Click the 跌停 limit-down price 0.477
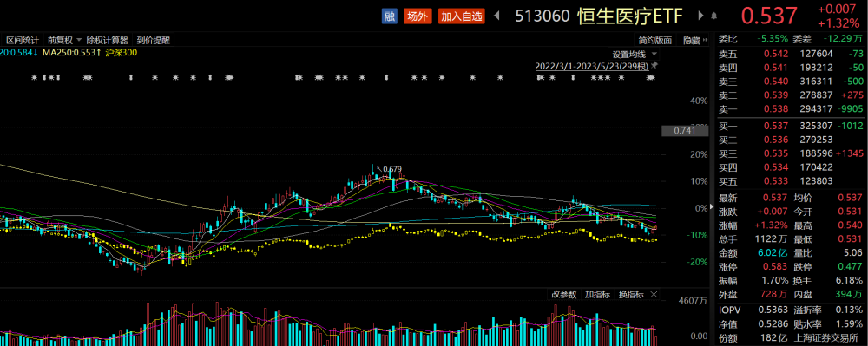This screenshot has height=346, width=868. (851, 268)
